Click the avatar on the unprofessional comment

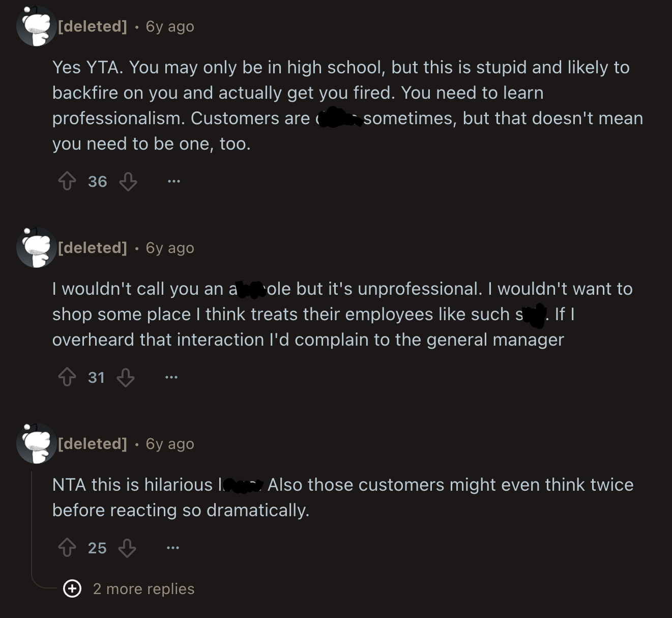point(36,247)
